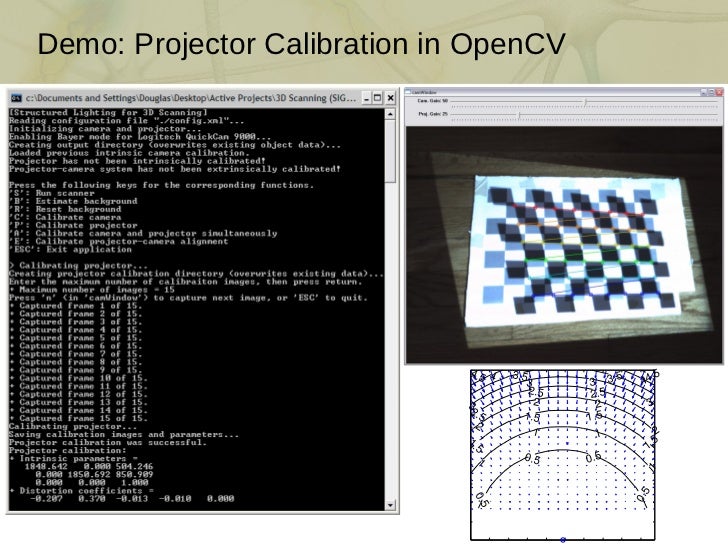This screenshot has width=728, height=546.
Task: Click the line "'R': Reset background"
Action: pyautogui.click(x=65, y=209)
